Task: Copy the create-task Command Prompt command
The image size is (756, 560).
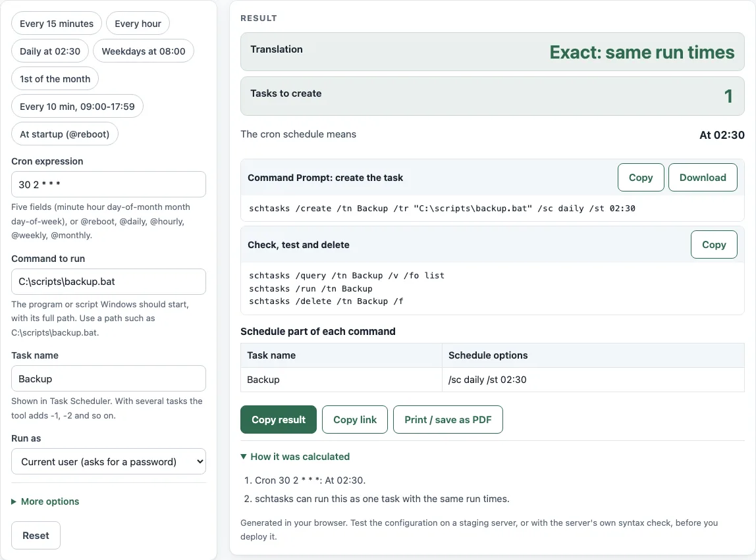Action: 641,178
